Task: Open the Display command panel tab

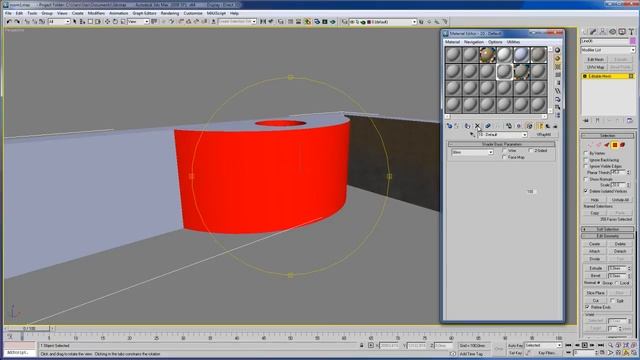Action: coord(622,32)
